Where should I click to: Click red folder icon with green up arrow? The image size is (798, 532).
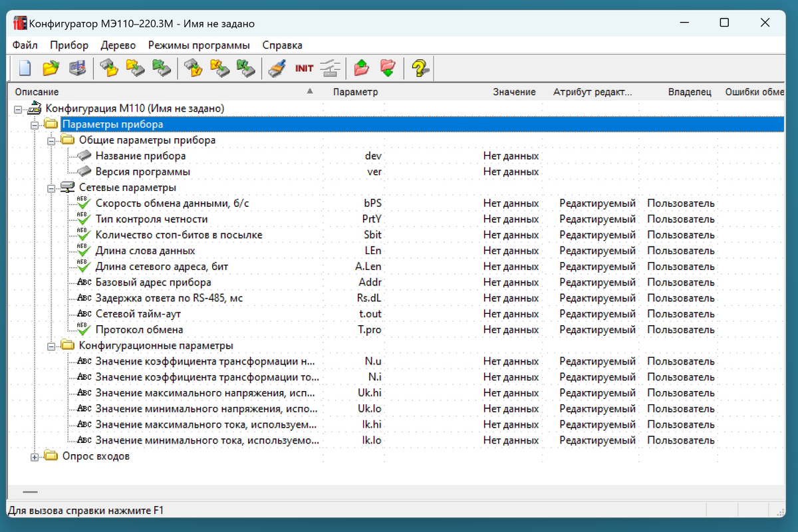(x=361, y=68)
